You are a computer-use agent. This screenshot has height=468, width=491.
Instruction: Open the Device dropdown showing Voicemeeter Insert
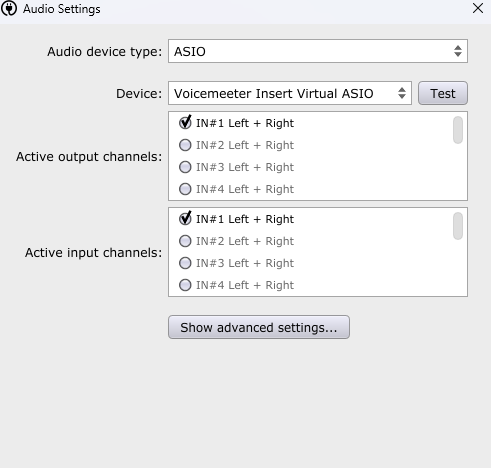[x=290, y=93]
